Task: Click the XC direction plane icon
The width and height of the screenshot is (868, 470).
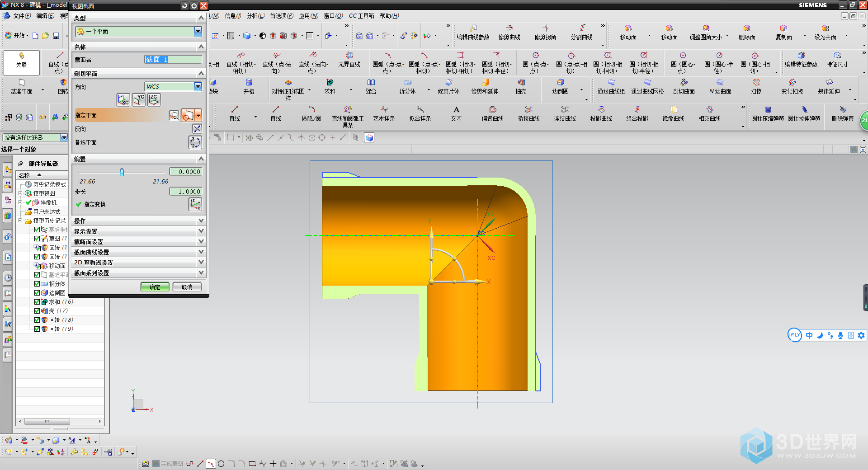Action: (x=123, y=100)
